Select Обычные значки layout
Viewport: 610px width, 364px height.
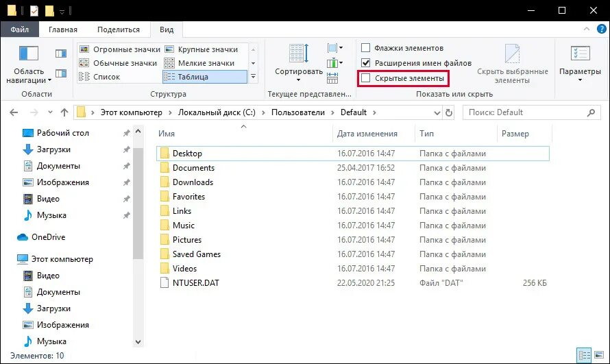pos(118,63)
